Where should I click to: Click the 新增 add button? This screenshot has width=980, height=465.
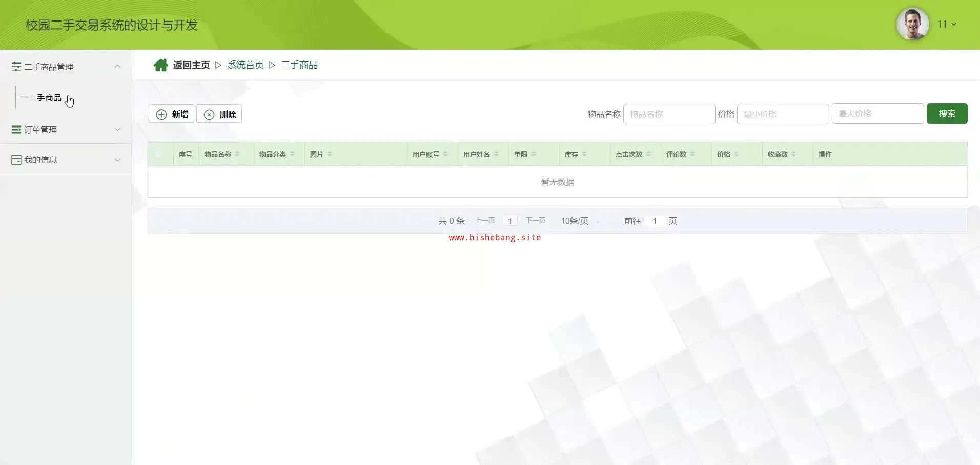(x=171, y=114)
